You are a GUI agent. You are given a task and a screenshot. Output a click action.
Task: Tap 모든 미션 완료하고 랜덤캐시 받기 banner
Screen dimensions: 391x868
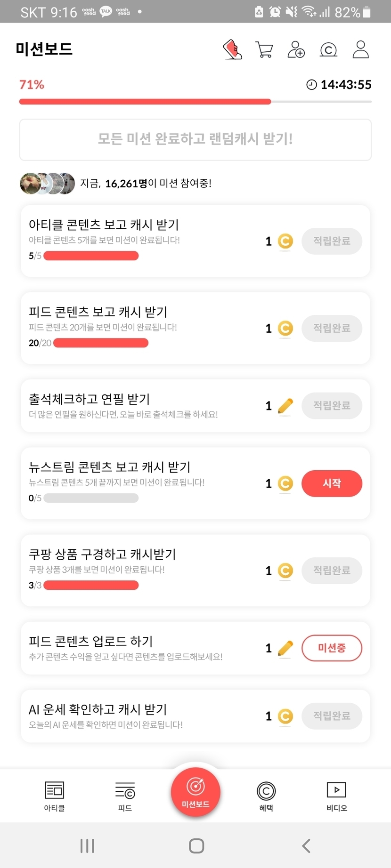point(195,139)
